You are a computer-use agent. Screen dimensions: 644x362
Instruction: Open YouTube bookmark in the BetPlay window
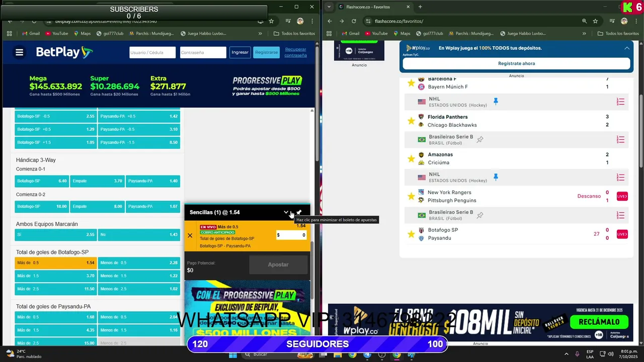(56, 33)
